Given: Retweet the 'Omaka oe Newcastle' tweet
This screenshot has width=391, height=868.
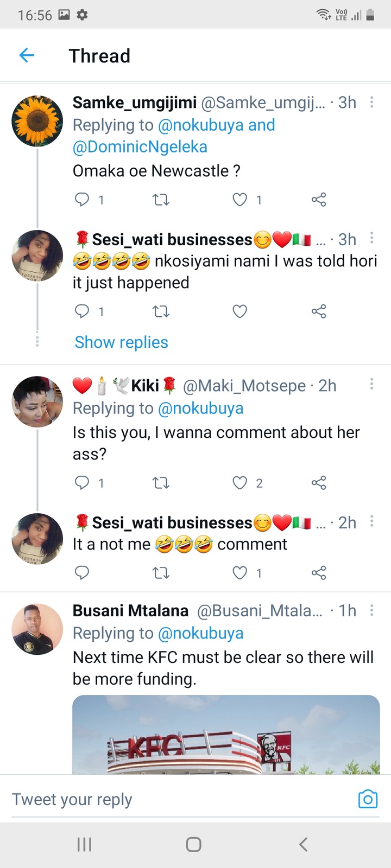Looking at the screenshot, I should [161, 200].
